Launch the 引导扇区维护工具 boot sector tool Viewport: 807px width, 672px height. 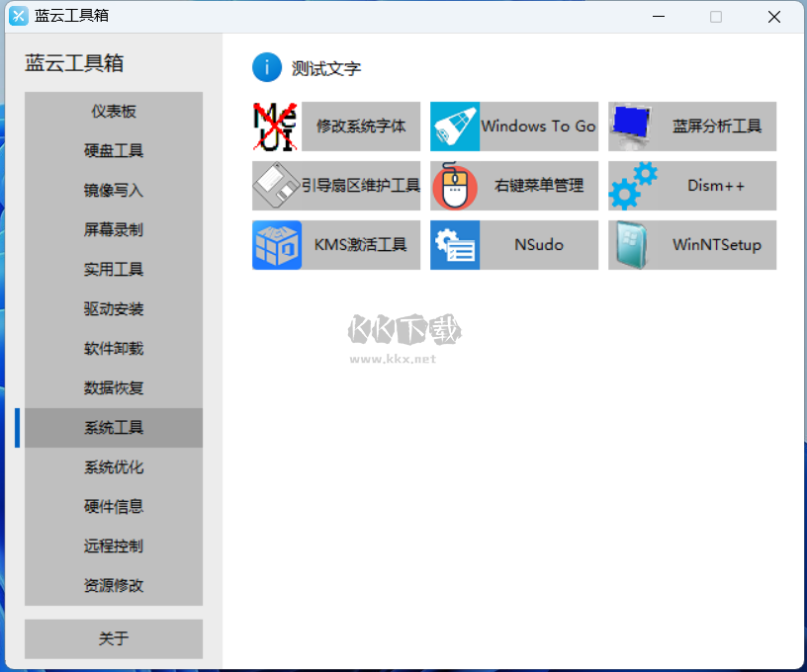[336, 186]
